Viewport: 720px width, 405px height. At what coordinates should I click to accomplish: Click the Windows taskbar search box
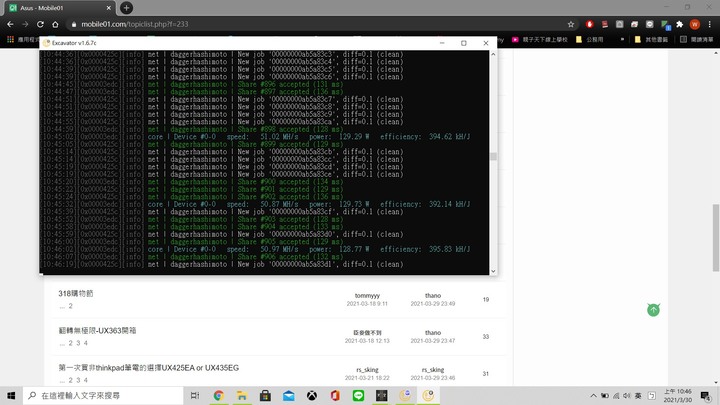coord(103,395)
